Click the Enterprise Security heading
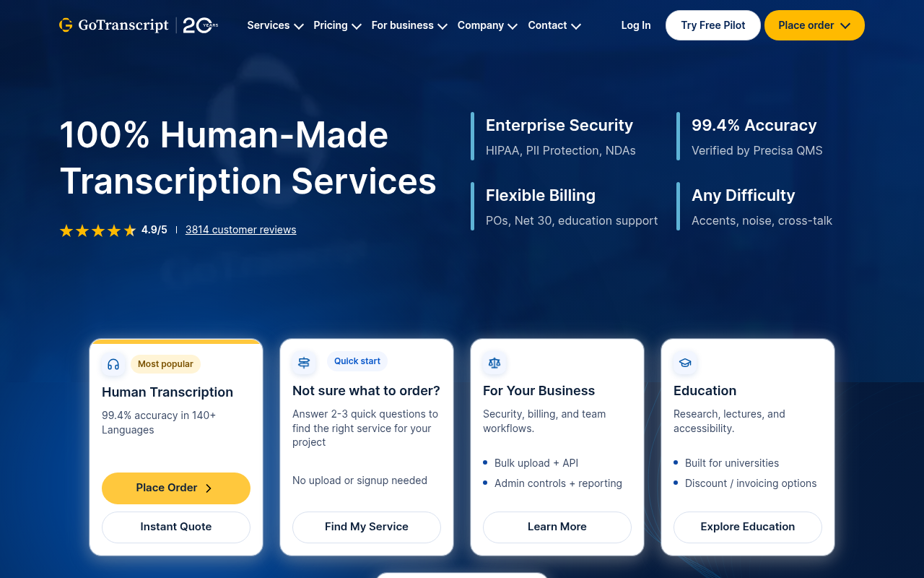This screenshot has height=578, width=924. coord(559,125)
